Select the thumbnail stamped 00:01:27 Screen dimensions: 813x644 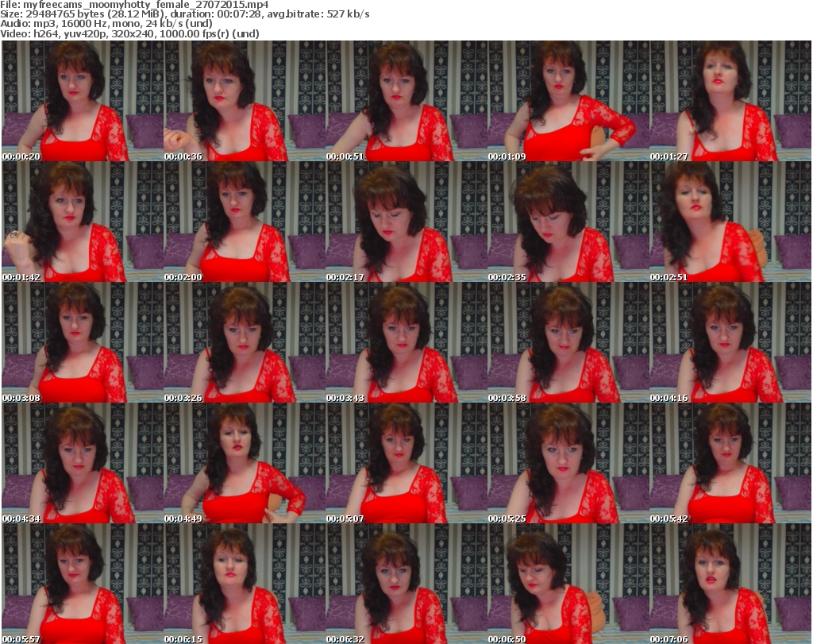pyautogui.click(x=730, y=101)
